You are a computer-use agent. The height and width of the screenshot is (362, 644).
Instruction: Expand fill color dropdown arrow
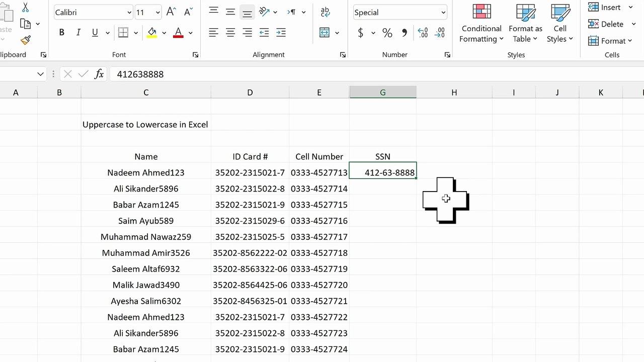click(x=164, y=33)
